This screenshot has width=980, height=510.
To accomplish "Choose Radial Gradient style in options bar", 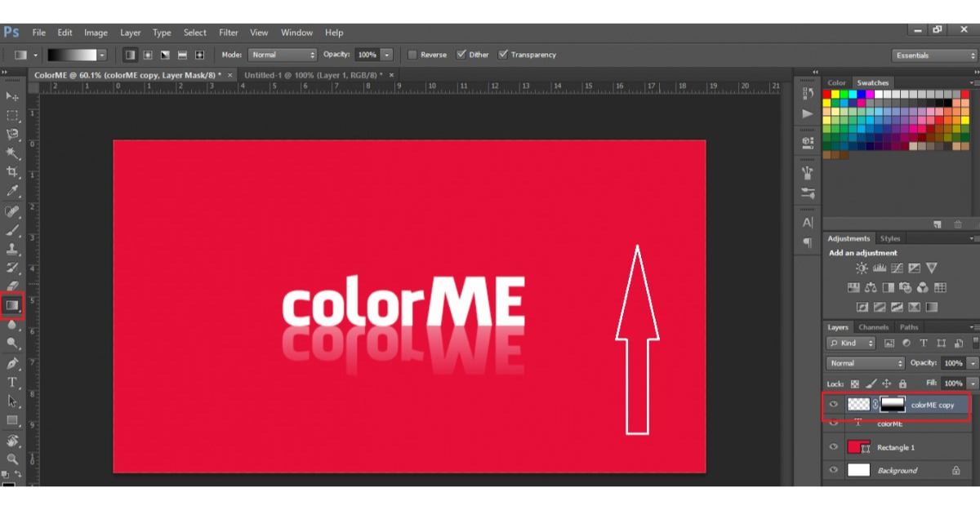I will pos(148,55).
